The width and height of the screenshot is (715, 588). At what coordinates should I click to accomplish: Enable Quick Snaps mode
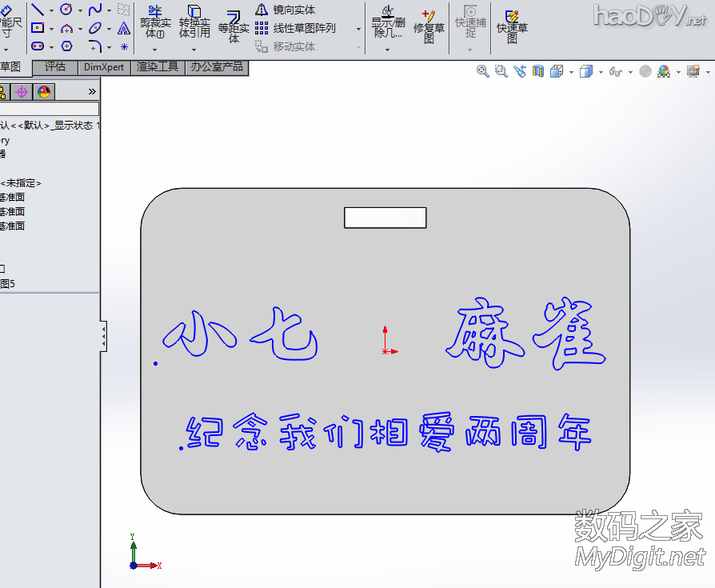470,24
